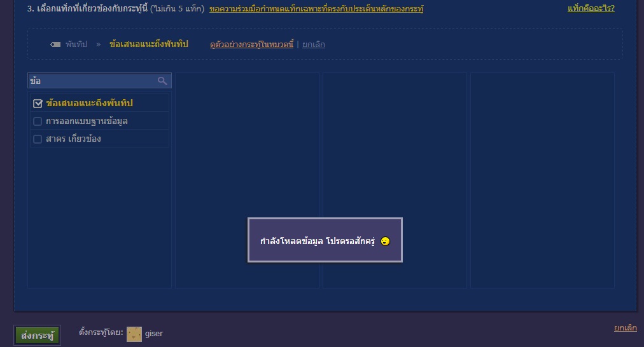Check the การออกแบบฐานข้อมูล tag checkbox
Screen dimensions: 644x347
[38, 121]
